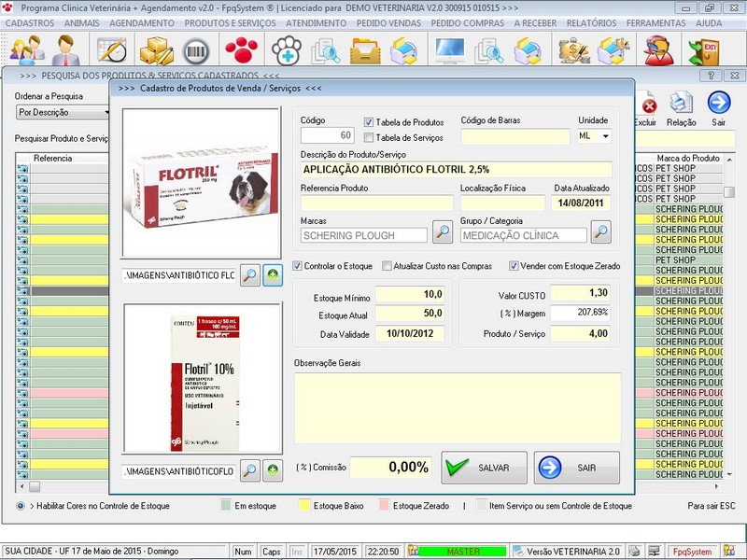This screenshot has height=560, width=747.
Task: Click the status bar network computer icon
Action: pos(655,551)
